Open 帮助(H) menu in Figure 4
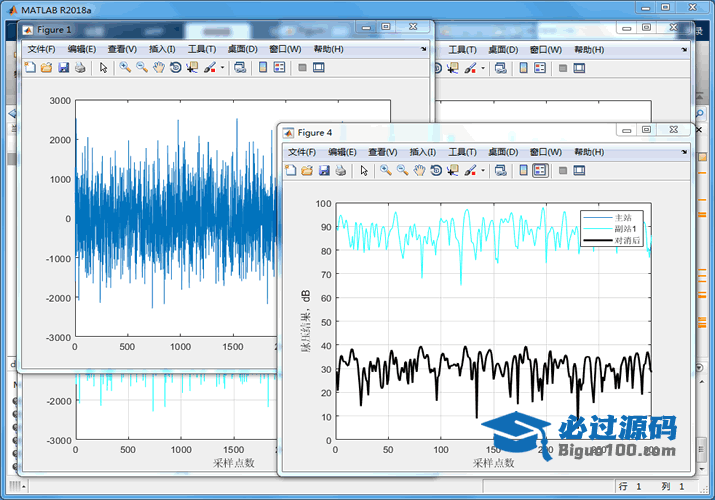 coord(588,152)
